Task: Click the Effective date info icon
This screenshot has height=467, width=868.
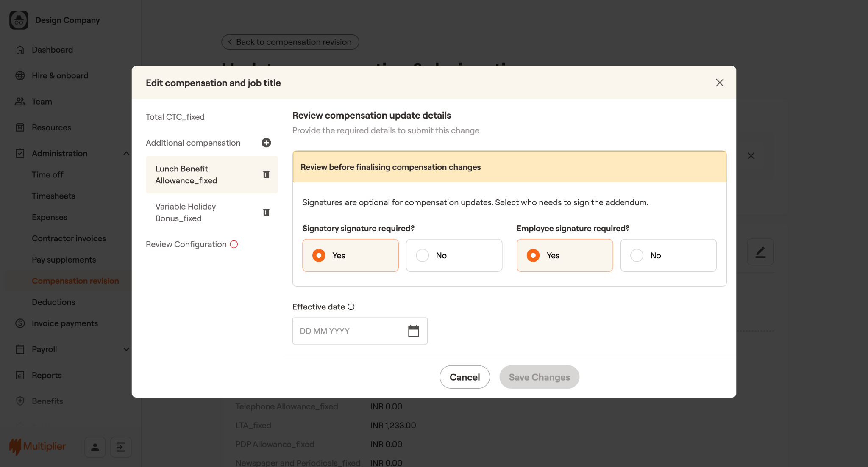Action: tap(351, 307)
